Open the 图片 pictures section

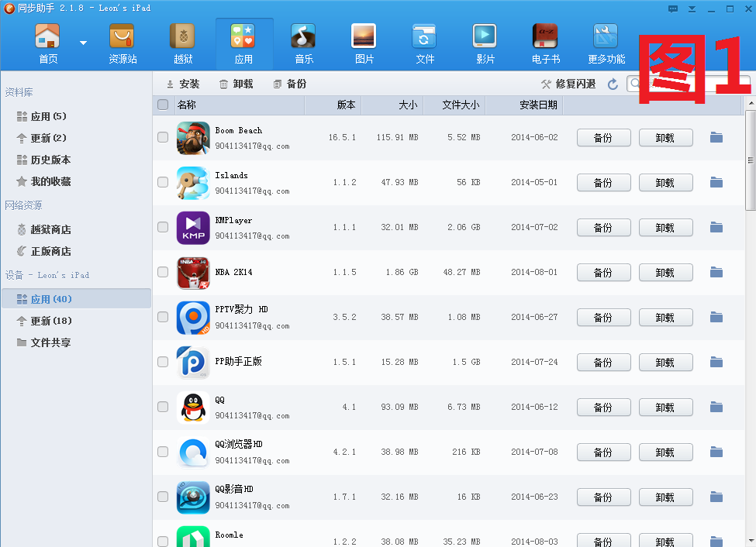pos(364,43)
